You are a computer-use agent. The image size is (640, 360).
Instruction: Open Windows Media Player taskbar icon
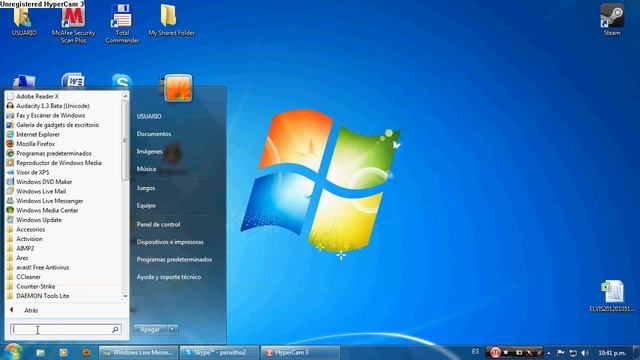(x=63, y=352)
